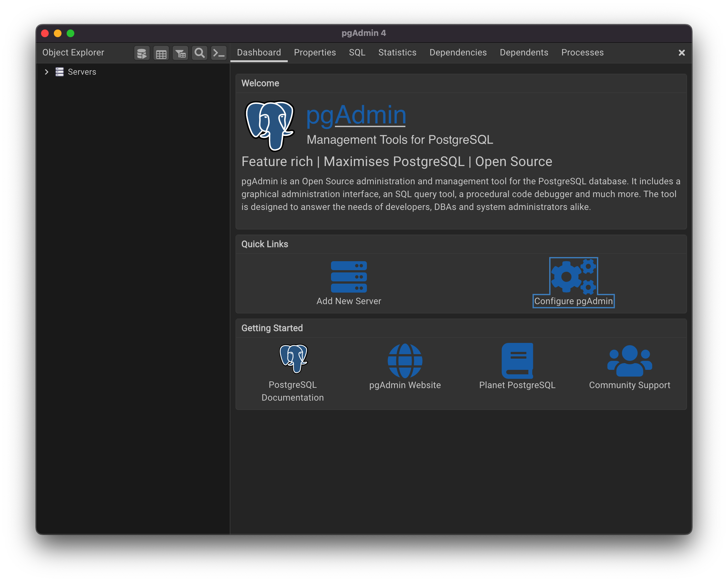Click the Add New Server icon
Screen dimensions: 728x582
[349, 277]
